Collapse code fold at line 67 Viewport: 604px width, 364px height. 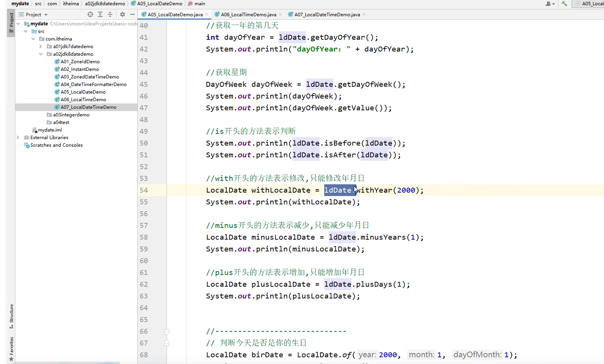point(167,343)
